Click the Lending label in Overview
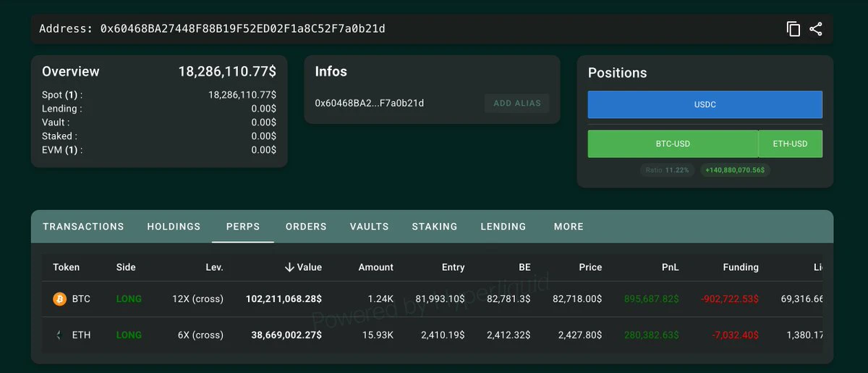 62,109
